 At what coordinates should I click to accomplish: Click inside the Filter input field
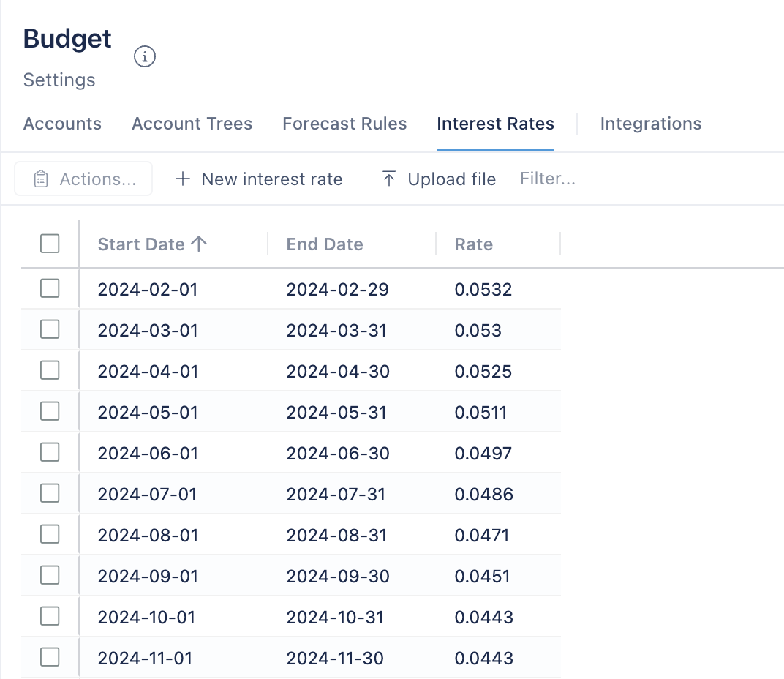(548, 178)
